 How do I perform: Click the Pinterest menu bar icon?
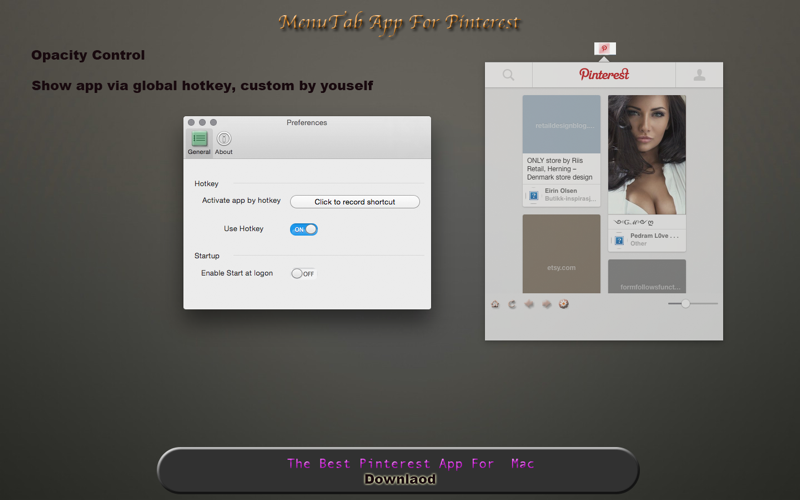point(605,48)
